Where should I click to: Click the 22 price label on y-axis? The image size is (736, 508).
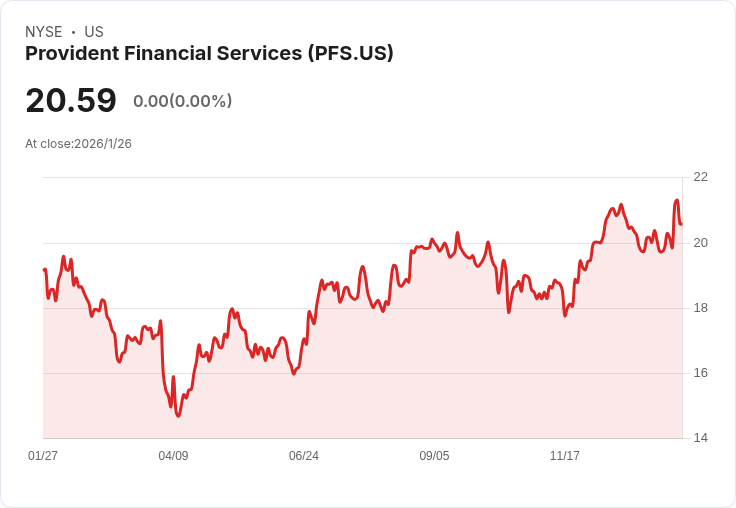(700, 177)
